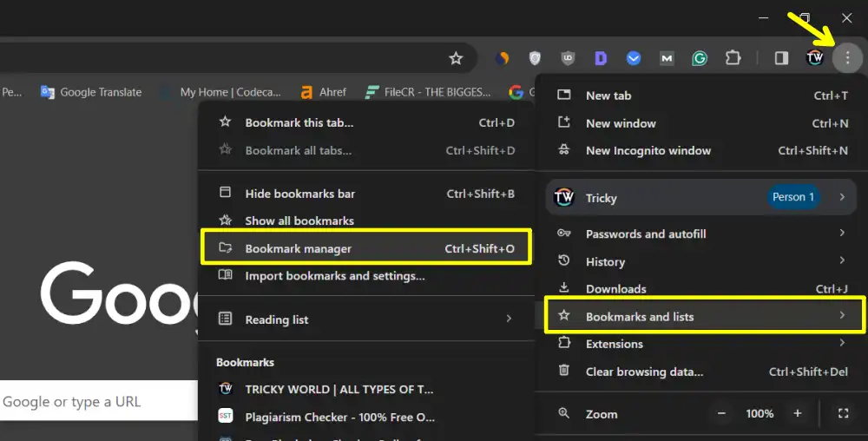
Task: Expand the History submenu
Action: point(702,261)
